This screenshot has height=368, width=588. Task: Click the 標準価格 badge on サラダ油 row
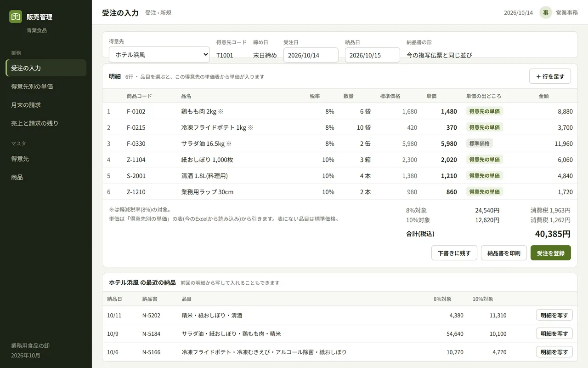(480, 144)
